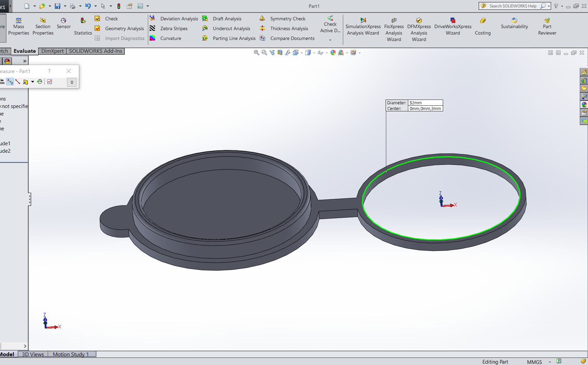Click Edit Appearance color sphere

pos(333,52)
